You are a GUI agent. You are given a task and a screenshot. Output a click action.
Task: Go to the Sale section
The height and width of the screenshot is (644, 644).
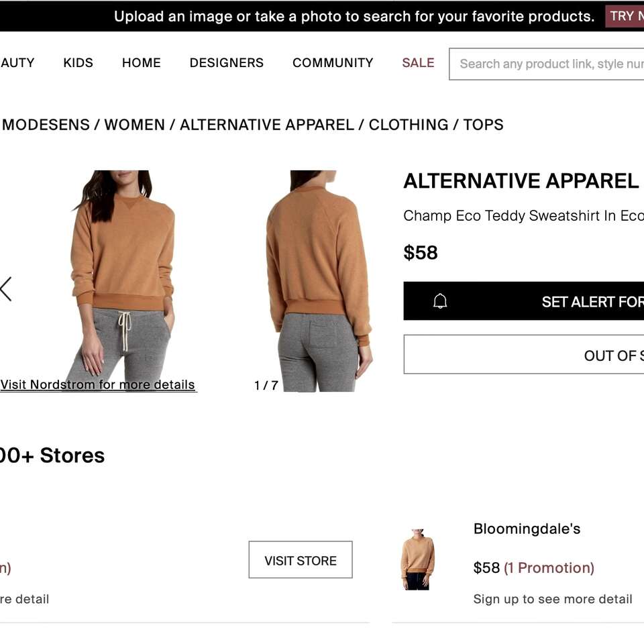tap(418, 63)
